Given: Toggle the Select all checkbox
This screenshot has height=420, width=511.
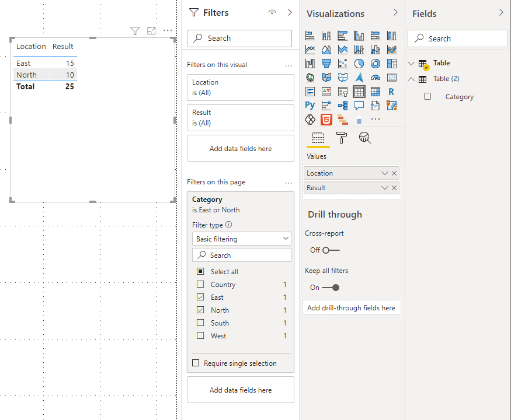Looking at the screenshot, I should [x=200, y=271].
